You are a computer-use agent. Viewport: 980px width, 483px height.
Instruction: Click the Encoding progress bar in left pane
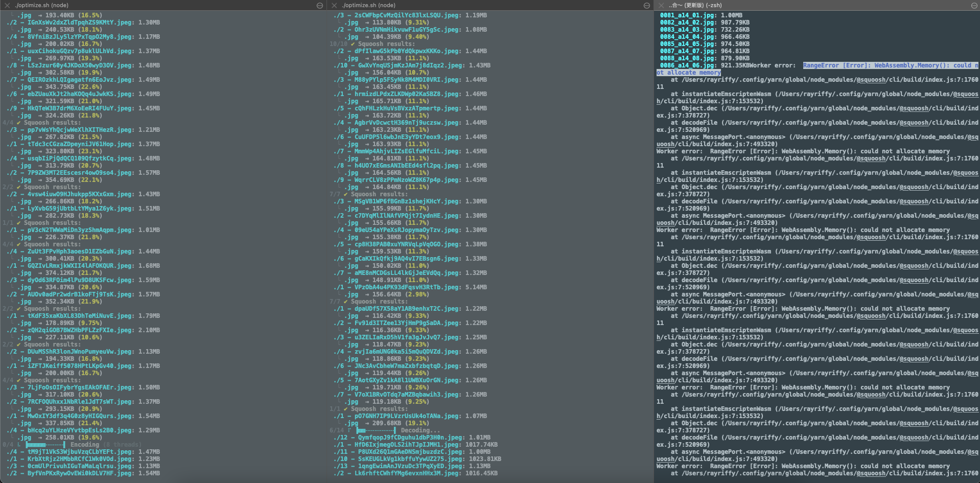(46, 444)
